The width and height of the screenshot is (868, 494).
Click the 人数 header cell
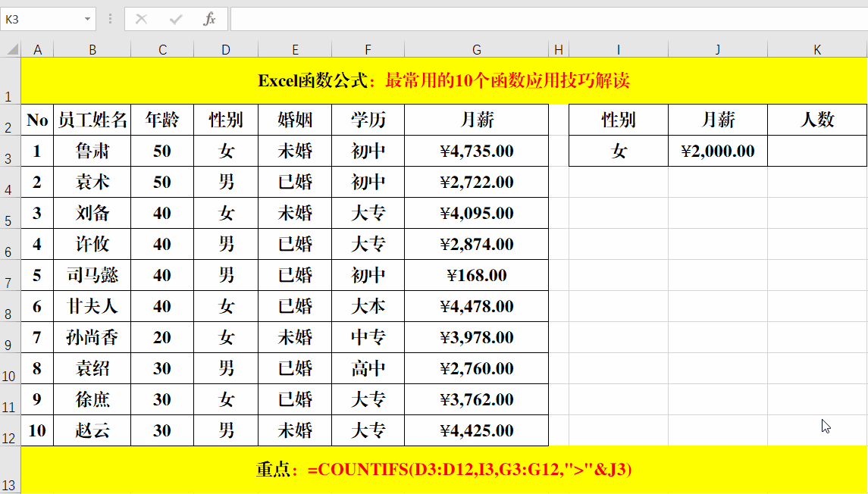click(818, 120)
